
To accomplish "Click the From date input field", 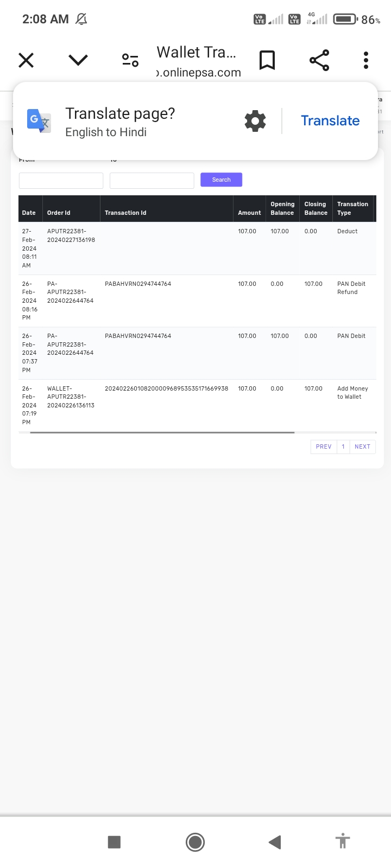I will click(x=61, y=180).
